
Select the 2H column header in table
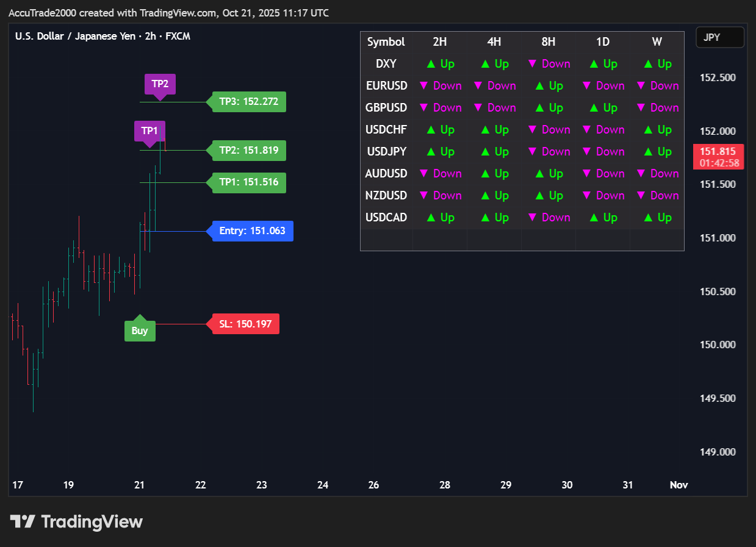pos(440,42)
